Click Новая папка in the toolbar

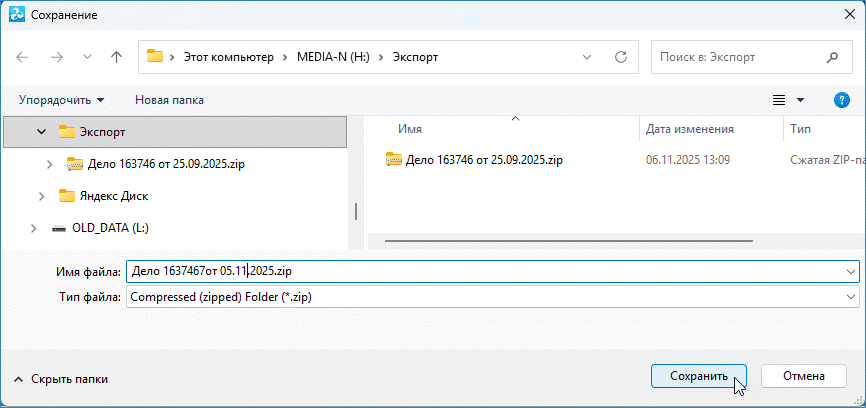tap(169, 100)
